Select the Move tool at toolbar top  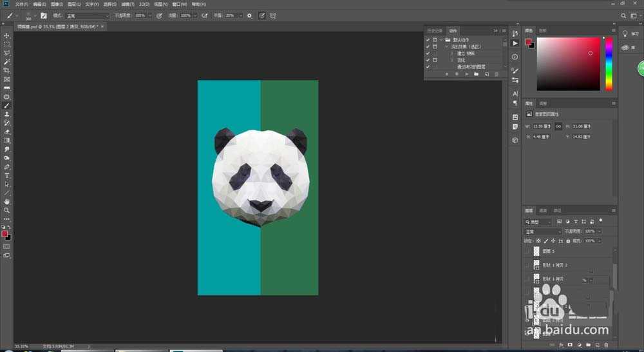(x=7, y=35)
